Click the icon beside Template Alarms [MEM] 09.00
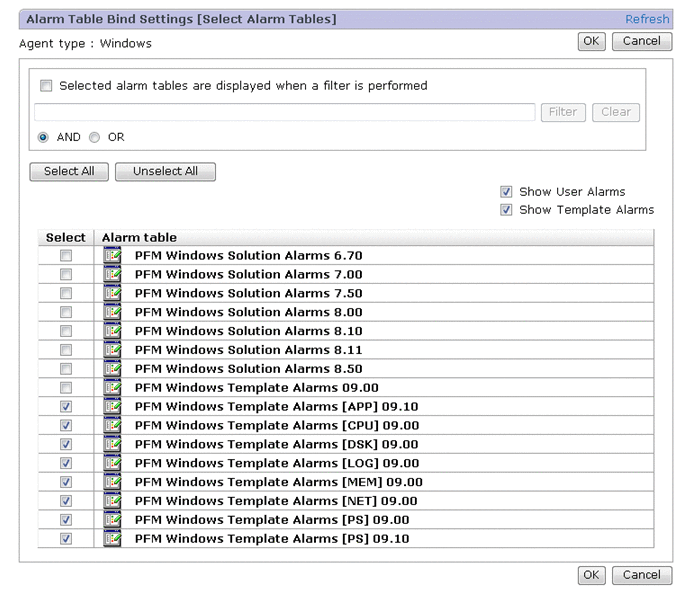 pos(112,482)
